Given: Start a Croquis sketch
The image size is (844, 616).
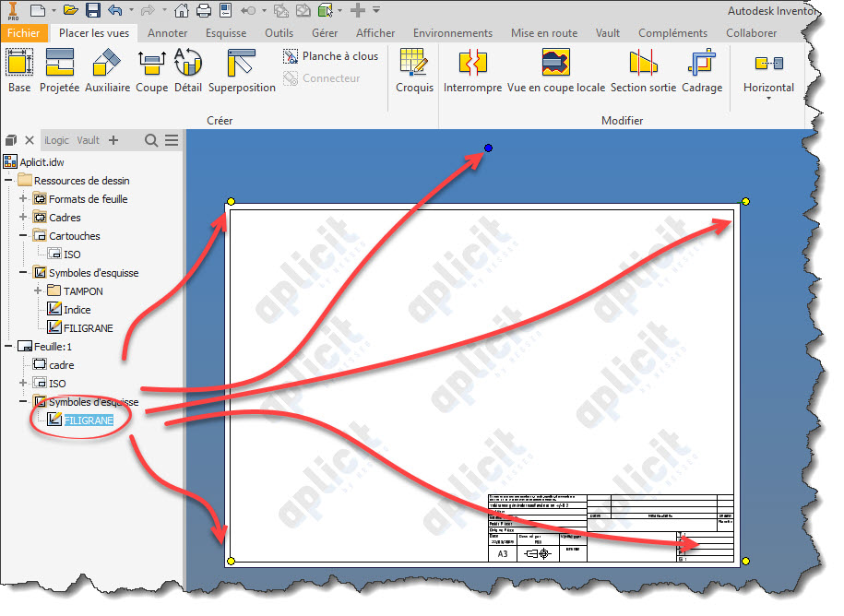Looking at the screenshot, I should (414, 70).
